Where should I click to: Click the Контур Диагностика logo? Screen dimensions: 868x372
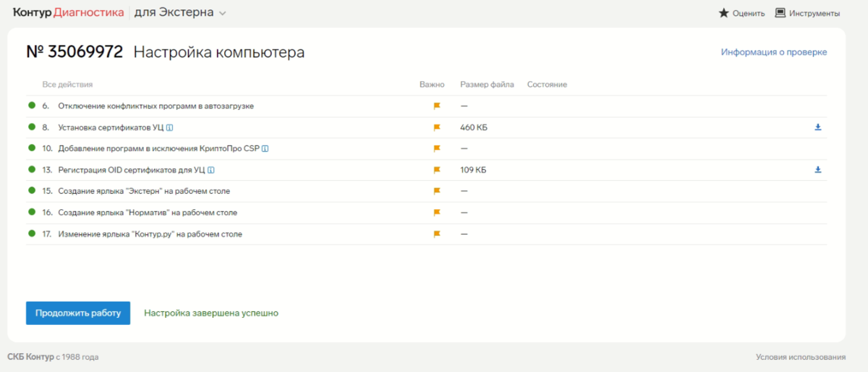68,12
